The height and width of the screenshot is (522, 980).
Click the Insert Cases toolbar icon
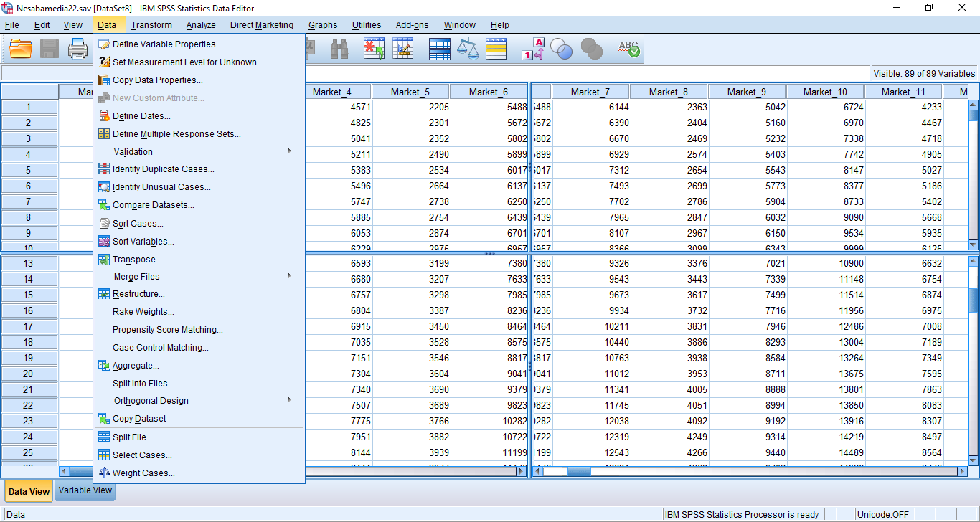(374, 49)
